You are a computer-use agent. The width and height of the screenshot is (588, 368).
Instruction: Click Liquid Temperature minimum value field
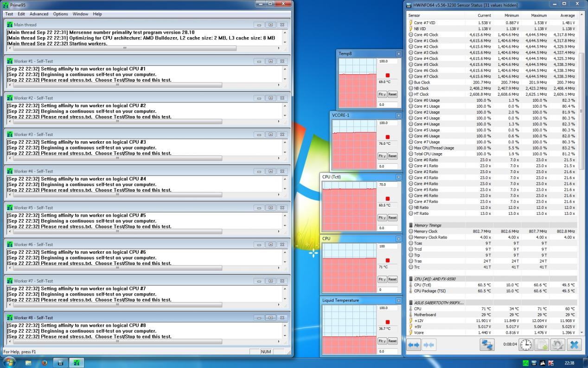388,351
